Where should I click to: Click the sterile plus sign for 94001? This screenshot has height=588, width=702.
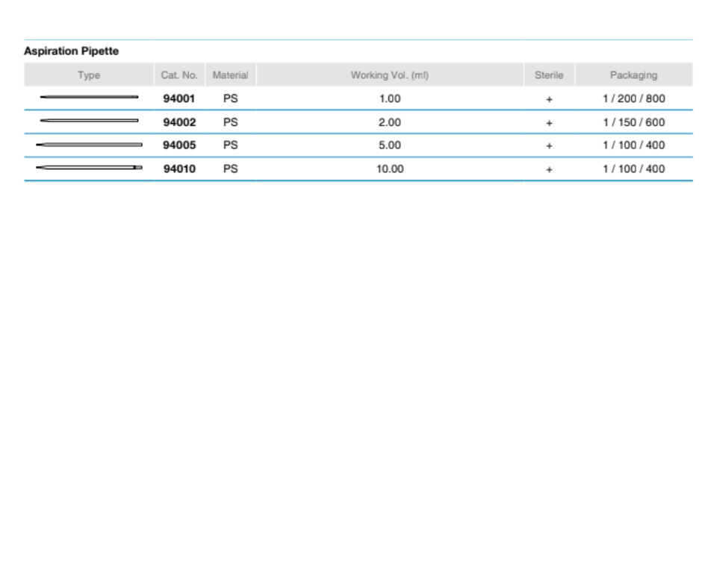click(549, 99)
